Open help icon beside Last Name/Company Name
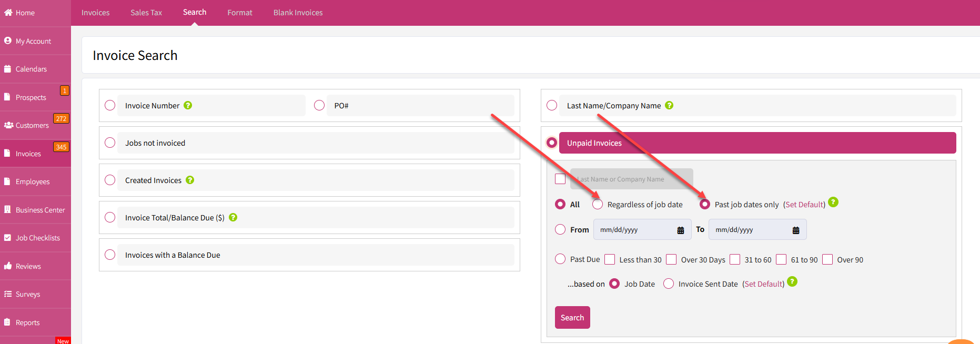The height and width of the screenshot is (344, 980). [x=669, y=105]
